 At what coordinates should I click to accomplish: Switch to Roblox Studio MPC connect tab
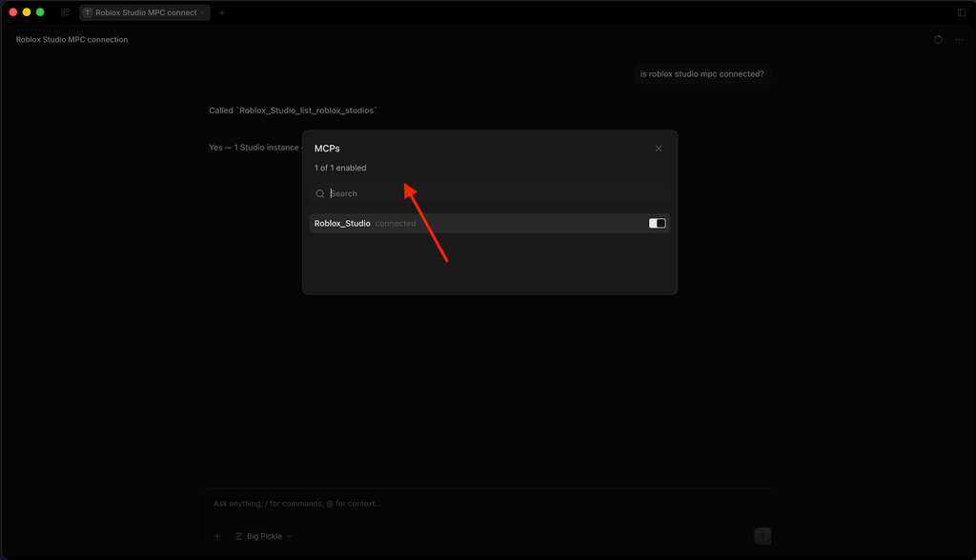pos(145,12)
